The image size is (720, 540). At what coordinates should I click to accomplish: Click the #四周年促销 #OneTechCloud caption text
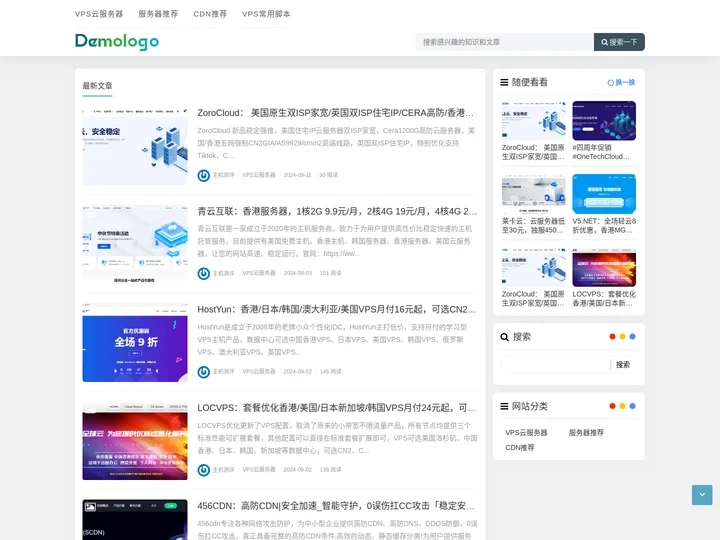click(601, 152)
